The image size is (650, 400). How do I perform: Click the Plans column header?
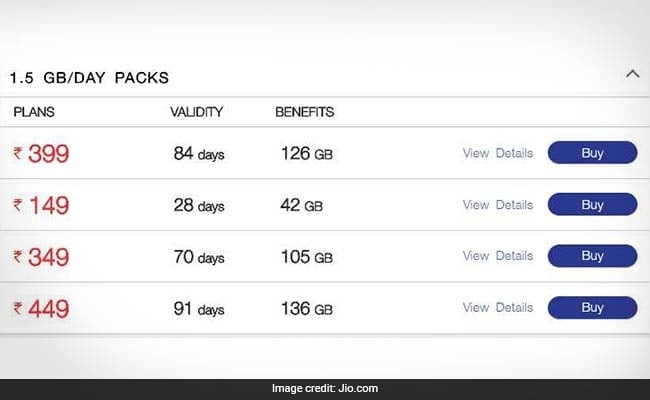tap(33, 112)
